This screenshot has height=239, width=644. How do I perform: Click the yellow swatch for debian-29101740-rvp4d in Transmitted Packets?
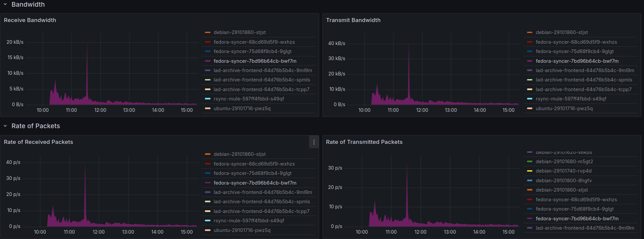click(530, 171)
